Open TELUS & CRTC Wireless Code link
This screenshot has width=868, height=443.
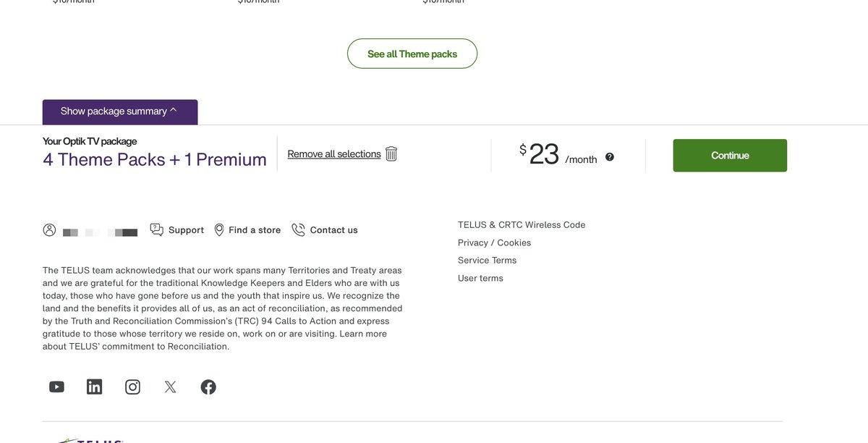[522, 225]
